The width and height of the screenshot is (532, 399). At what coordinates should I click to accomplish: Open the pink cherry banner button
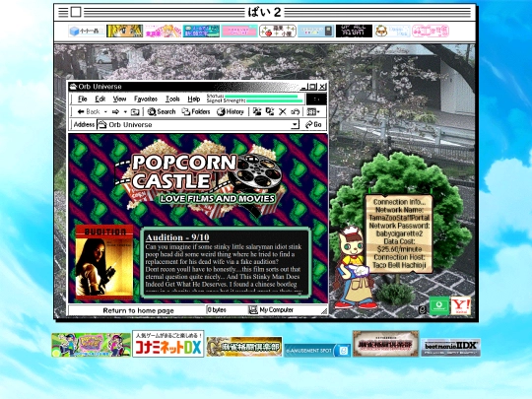point(431,31)
